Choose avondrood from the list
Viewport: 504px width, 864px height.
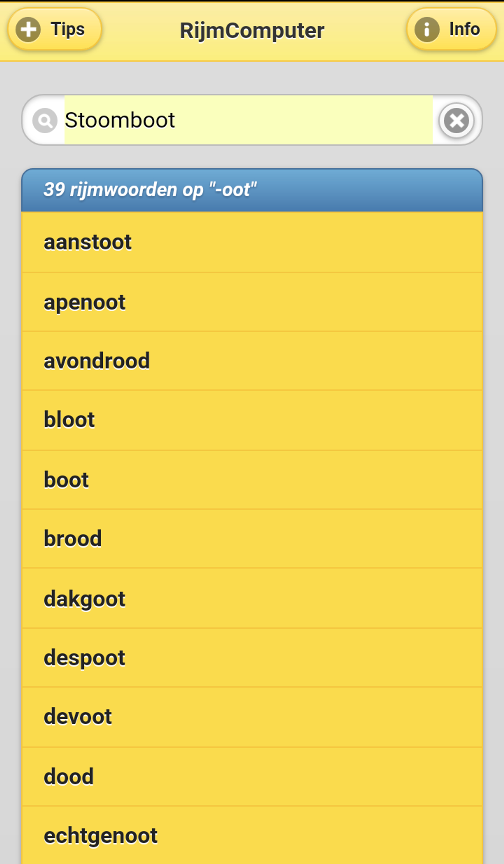252,361
